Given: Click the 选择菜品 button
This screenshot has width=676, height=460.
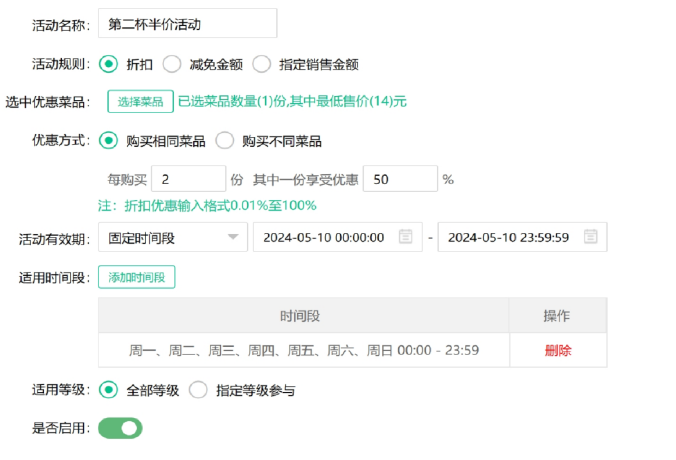Looking at the screenshot, I should 140,101.
